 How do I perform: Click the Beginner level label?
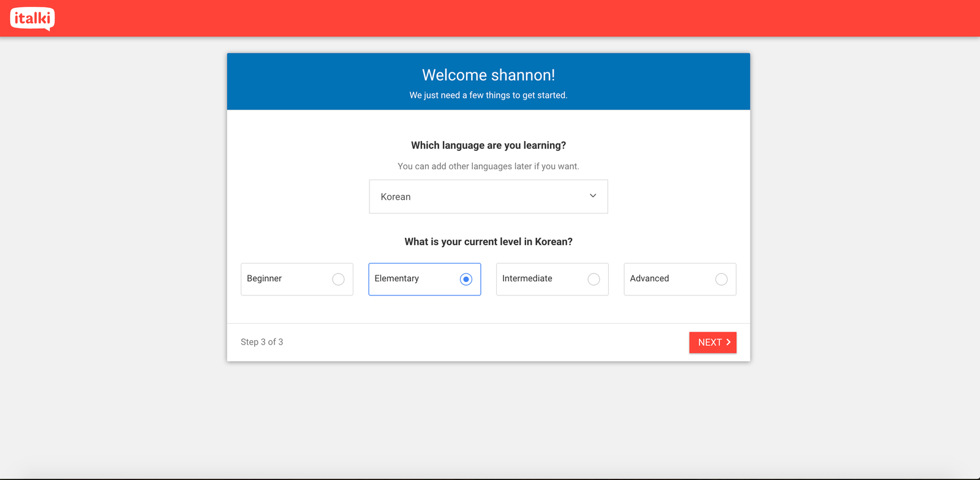[264, 278]
